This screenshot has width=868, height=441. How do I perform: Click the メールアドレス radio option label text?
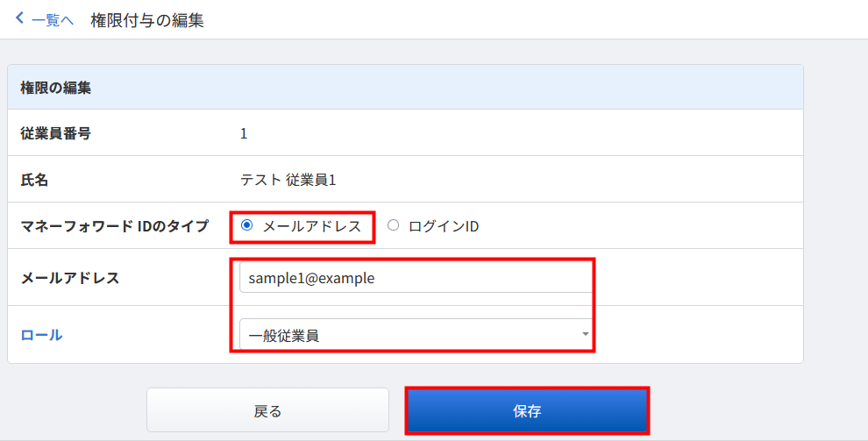pos(312,226)
